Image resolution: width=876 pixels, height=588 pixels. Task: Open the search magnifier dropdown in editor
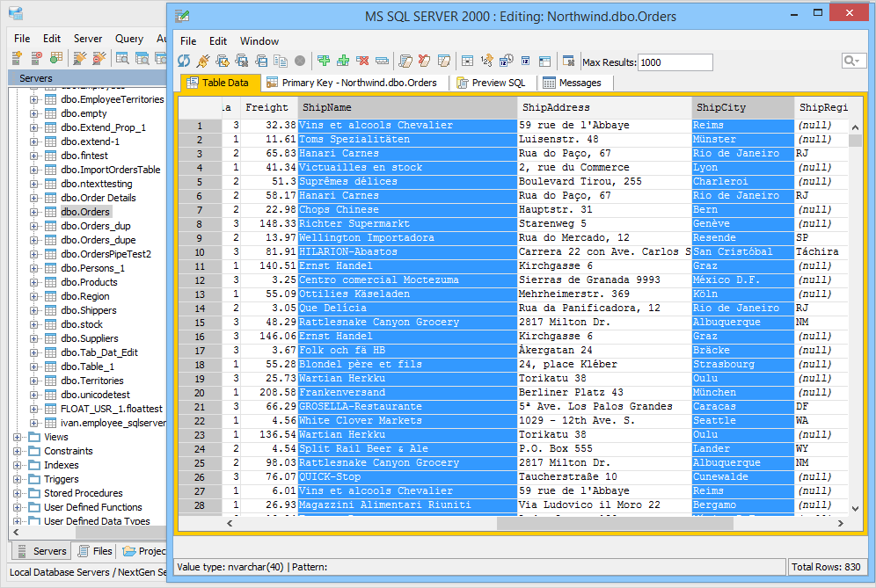coord(853,61)
